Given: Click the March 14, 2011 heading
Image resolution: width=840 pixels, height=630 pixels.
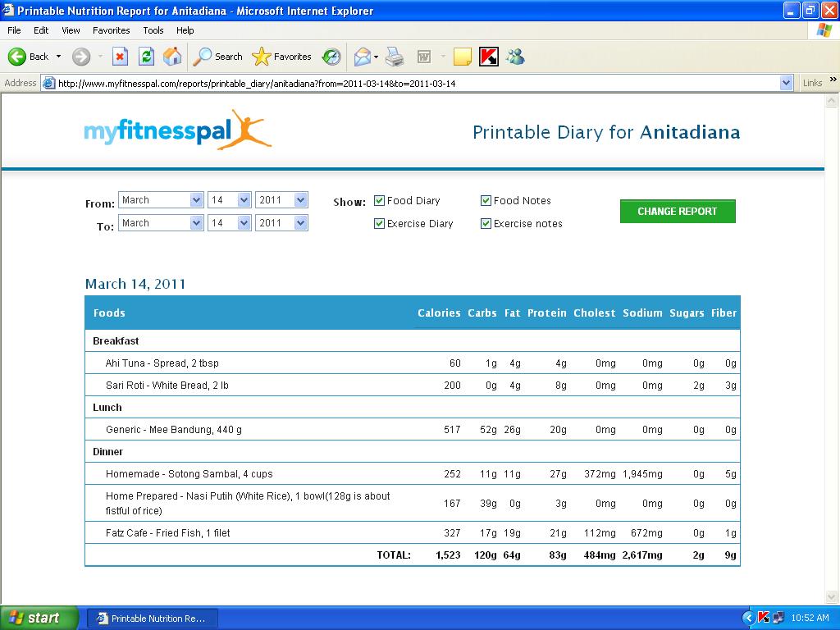Looking at the screenshot, I should coord(135,284).
